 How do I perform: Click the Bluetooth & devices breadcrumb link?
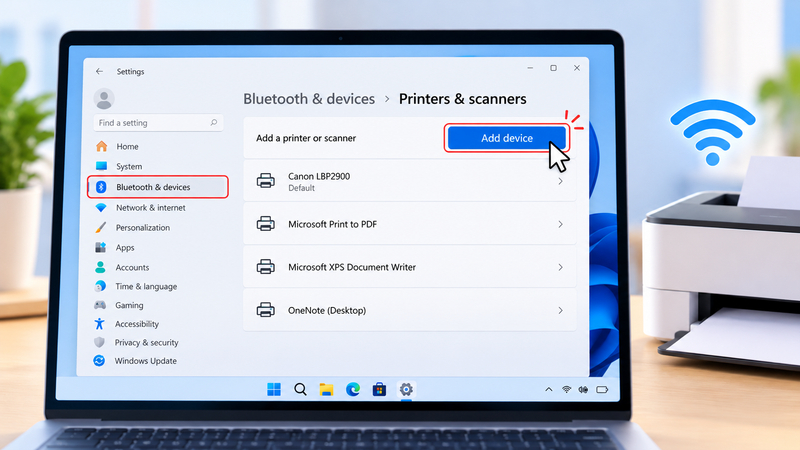pos(309,99)
